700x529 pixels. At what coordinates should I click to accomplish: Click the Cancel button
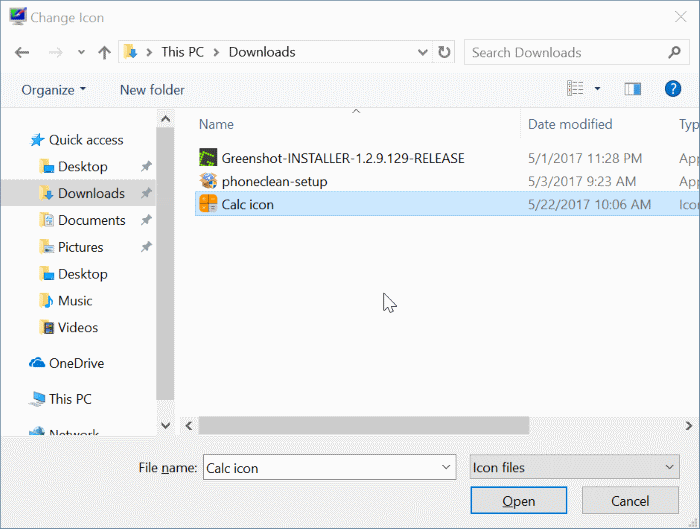(630, 500)
